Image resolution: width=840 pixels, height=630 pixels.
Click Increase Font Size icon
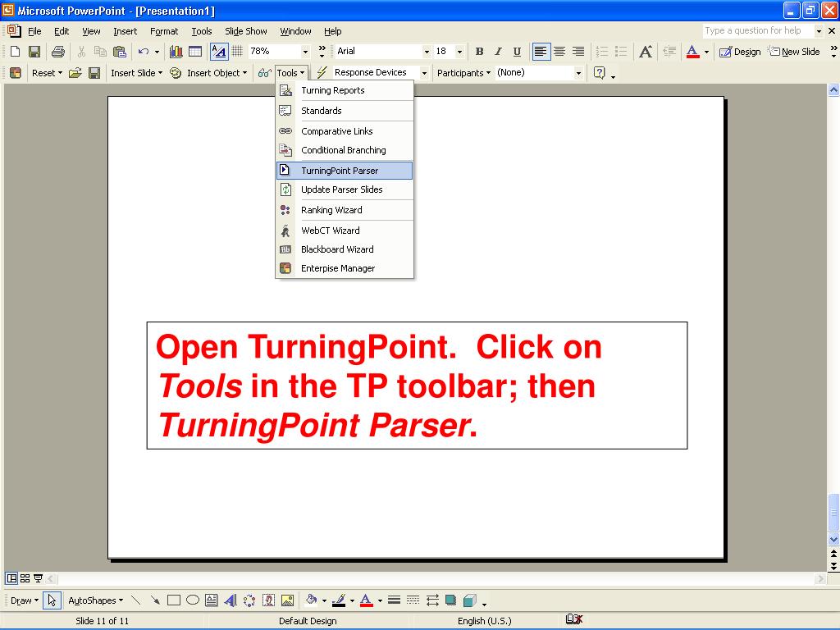(x=646, y=52)
